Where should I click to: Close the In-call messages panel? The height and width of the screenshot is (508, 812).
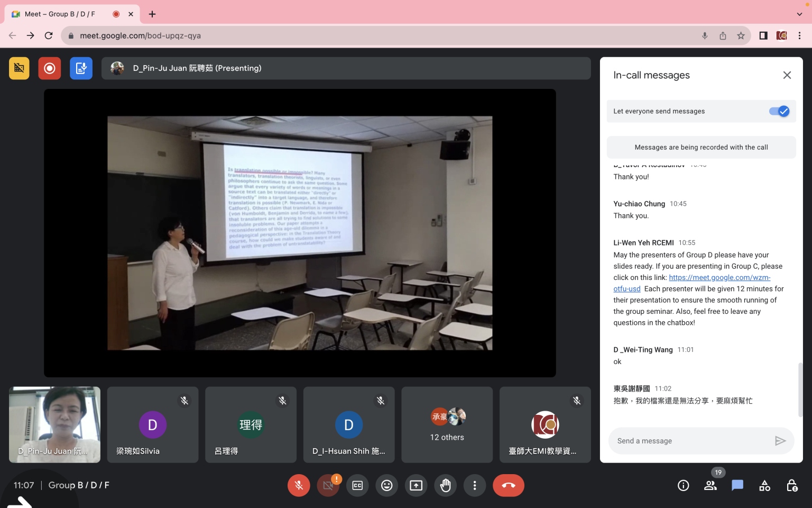pos(787,75)
